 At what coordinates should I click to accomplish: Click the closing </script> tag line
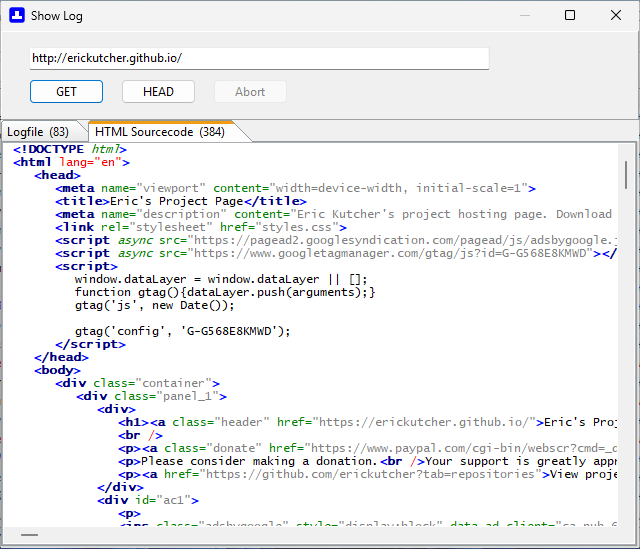point(90,345)
